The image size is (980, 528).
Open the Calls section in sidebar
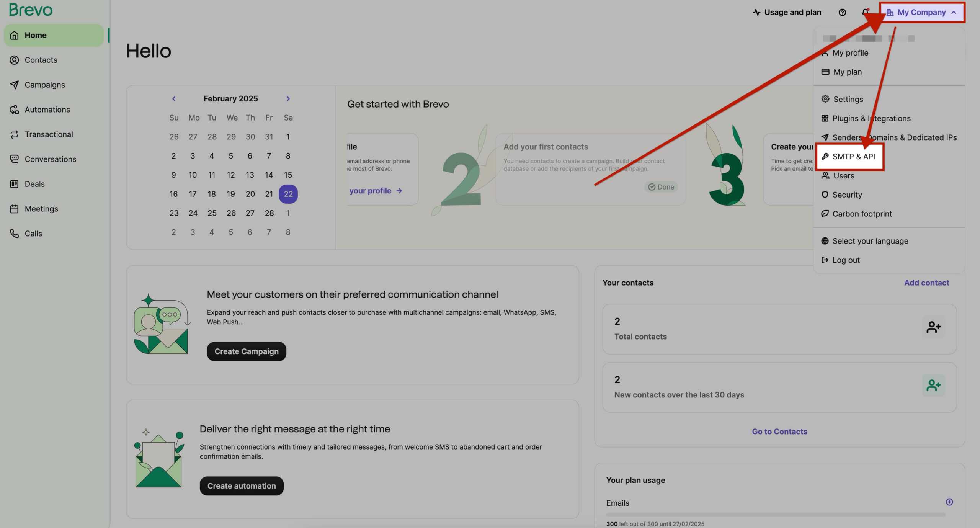(33, 234)
